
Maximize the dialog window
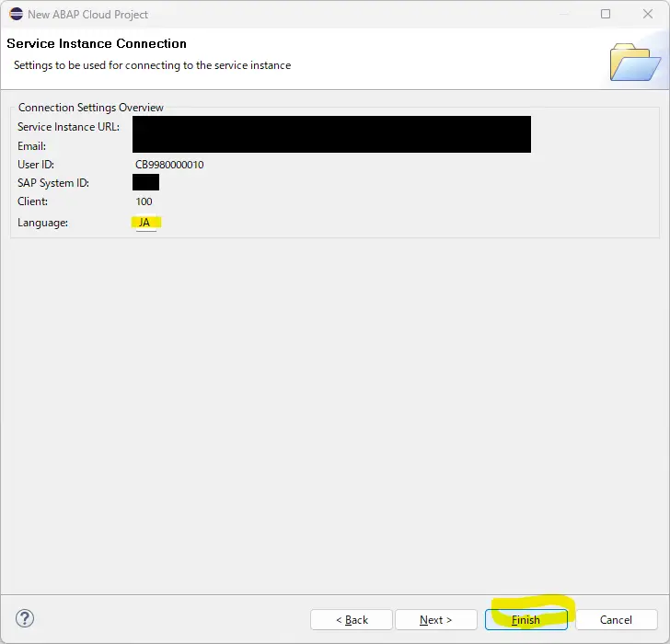[606, 14]
